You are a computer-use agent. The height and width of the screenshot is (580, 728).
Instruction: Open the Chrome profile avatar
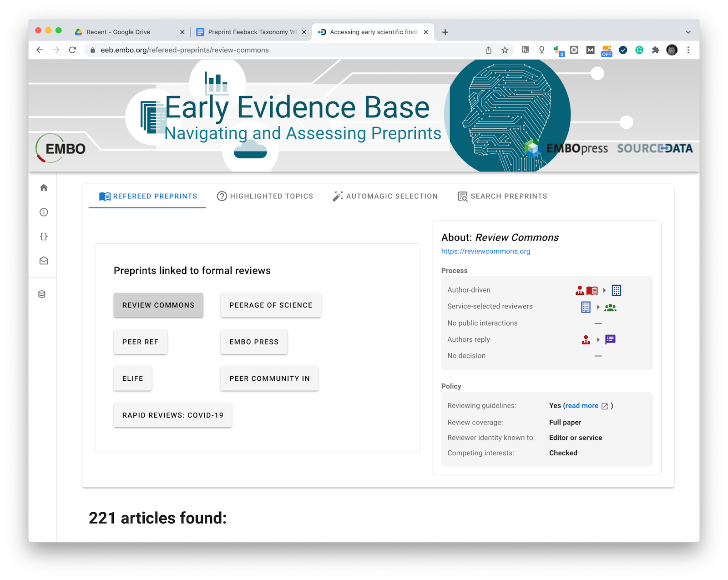tap(672, 50)
